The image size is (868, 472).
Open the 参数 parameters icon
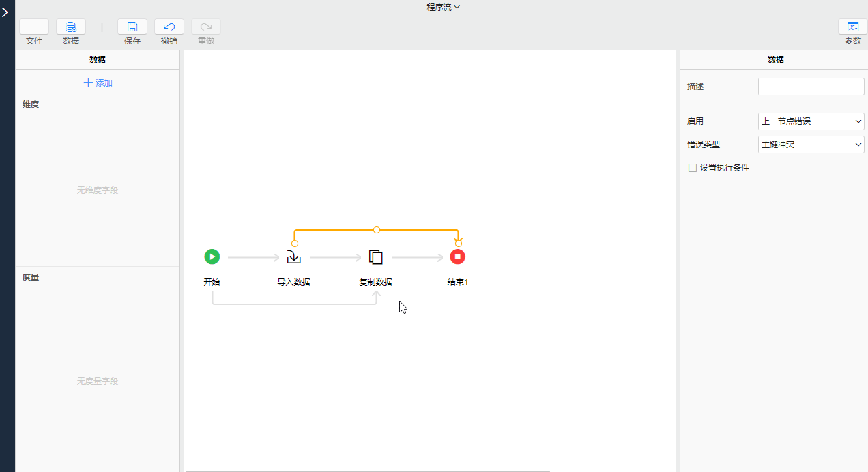(x=852, y=27)
